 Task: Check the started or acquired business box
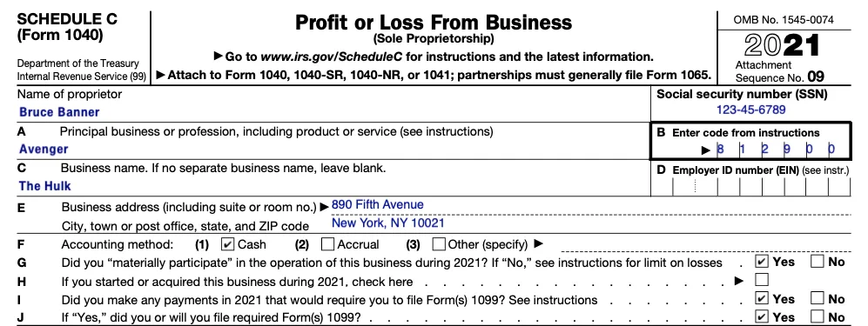[x=763, y=280]
